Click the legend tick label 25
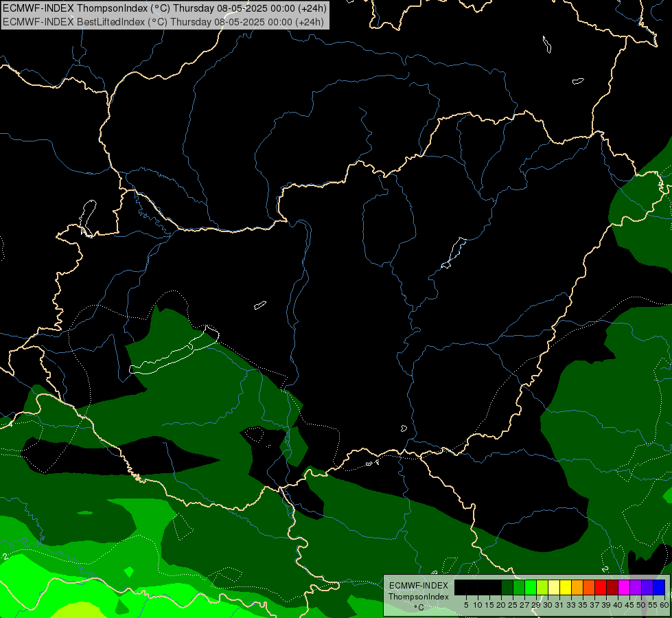Viewport: 672px width, 618px height. [513, 605]
